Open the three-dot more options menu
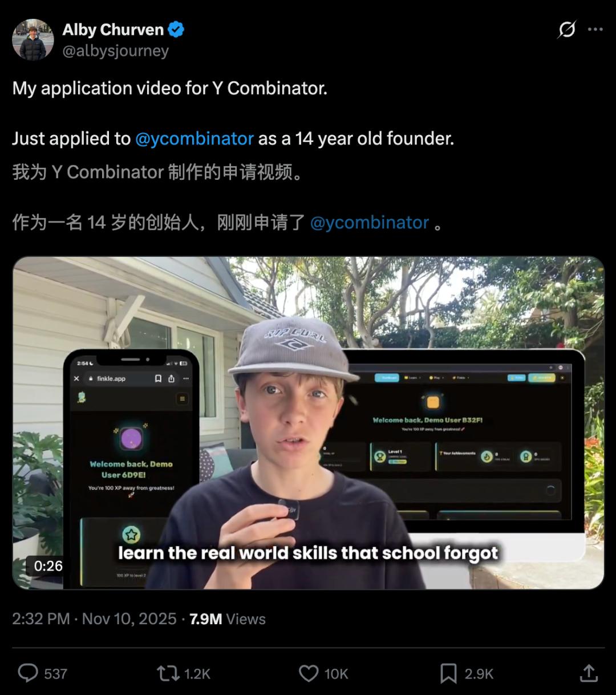This screenshot has height=695, width=616. click(595, 29)
